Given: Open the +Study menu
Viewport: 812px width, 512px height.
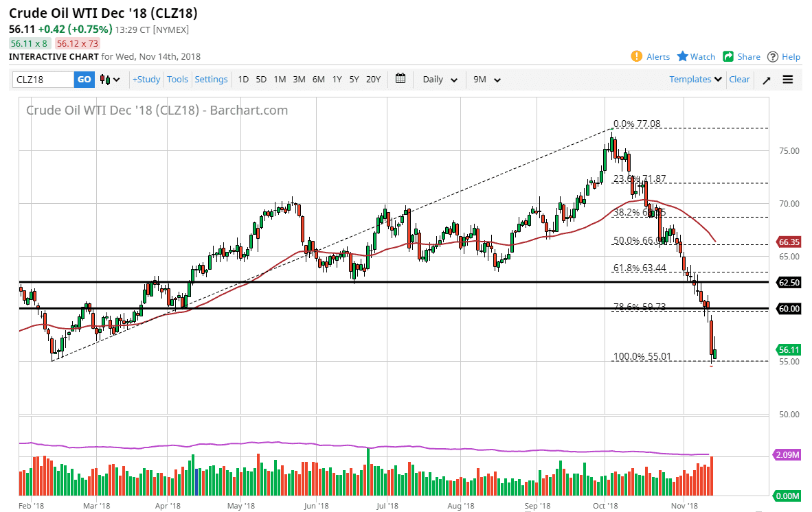Looking at the screenshot, I should [x=146, y=79].
